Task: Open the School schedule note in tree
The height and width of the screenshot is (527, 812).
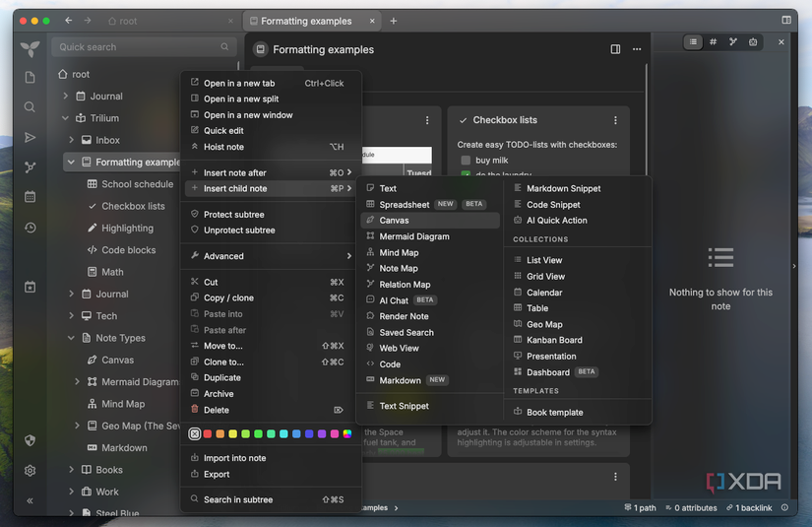Action: (137, 184)
